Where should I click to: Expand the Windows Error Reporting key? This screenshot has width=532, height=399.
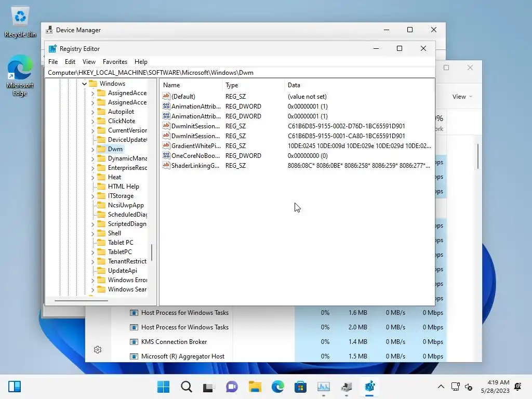click(92, 280)
